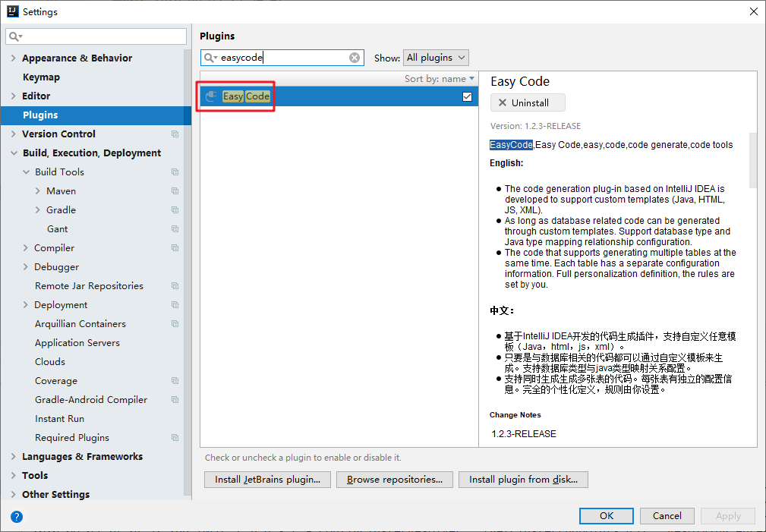Click the Change Notes heading
This screenshot has width=766, height=532.
click(515, 415)
